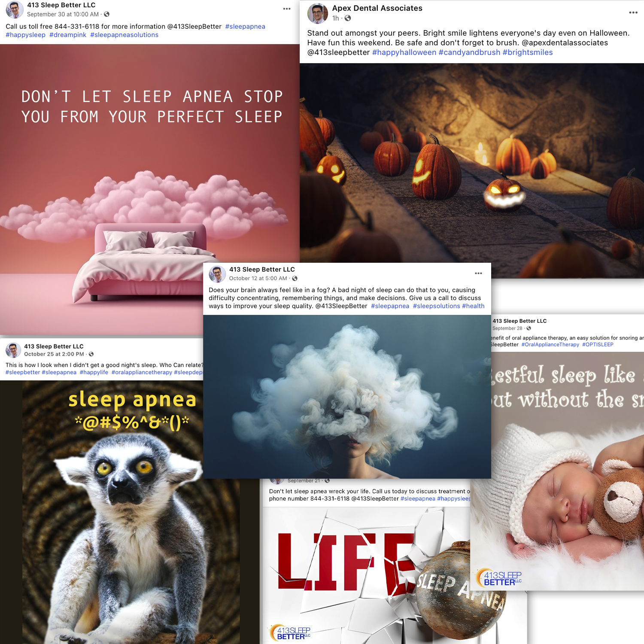Open the #dreampink hashtag

68,35
